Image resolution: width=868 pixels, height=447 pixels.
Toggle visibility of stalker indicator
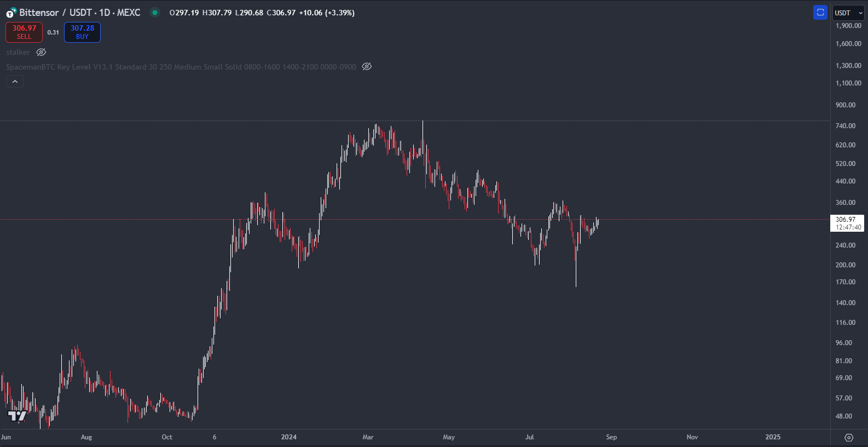(41, 52)
